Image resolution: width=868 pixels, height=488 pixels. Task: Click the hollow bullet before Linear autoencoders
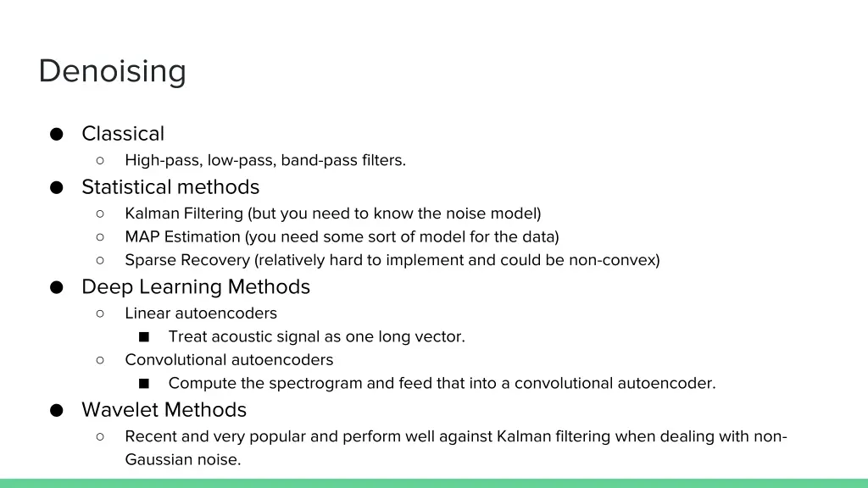pyautogui.click(x=100, y=313)
